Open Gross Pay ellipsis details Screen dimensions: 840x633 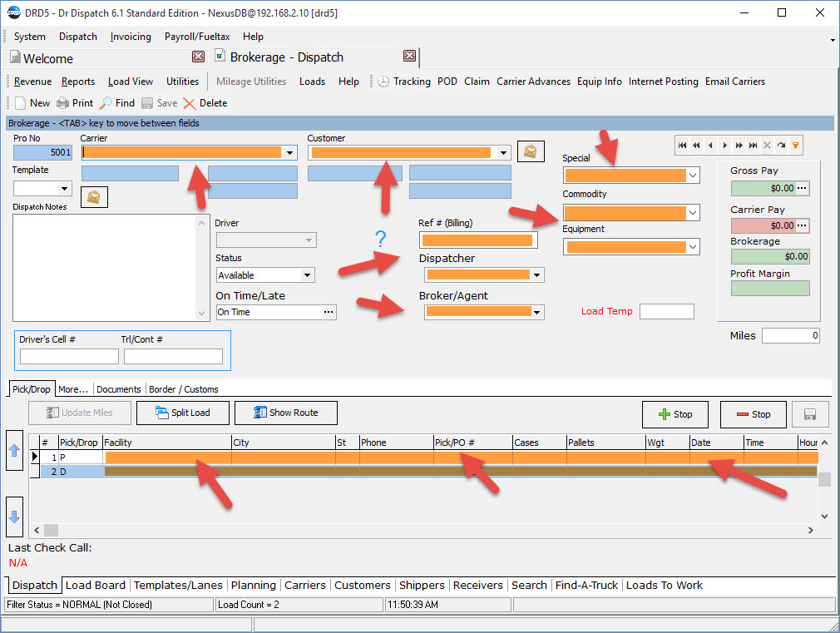coord(802,188)
